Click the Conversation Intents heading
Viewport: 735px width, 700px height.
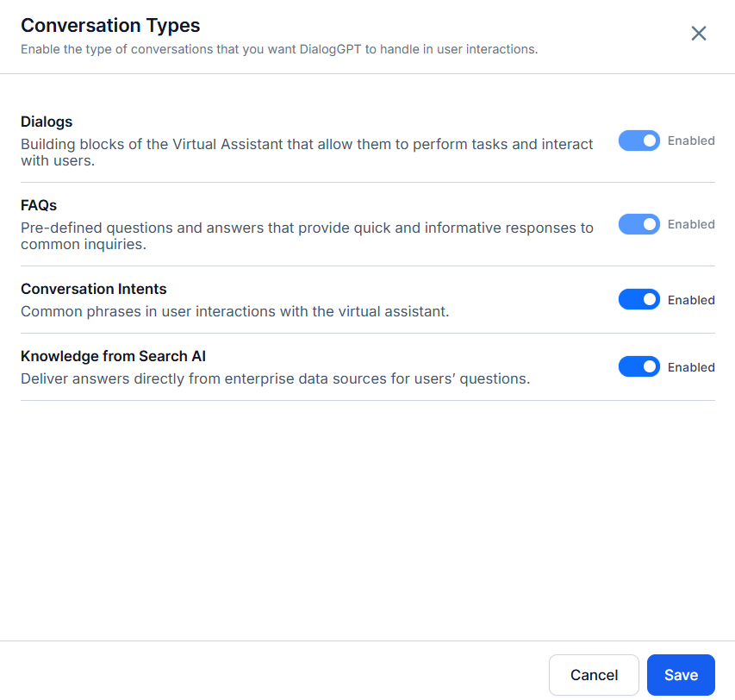(94, 289)
